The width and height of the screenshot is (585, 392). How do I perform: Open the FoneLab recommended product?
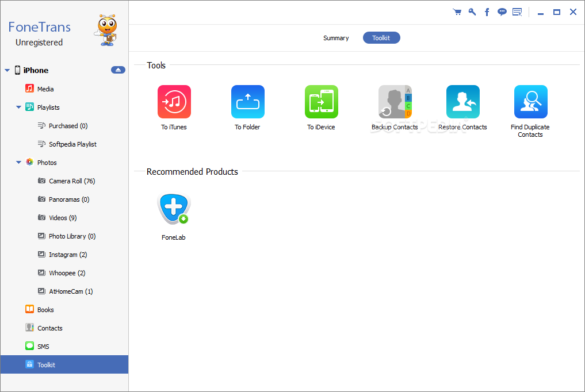click(x=174, y=209)
